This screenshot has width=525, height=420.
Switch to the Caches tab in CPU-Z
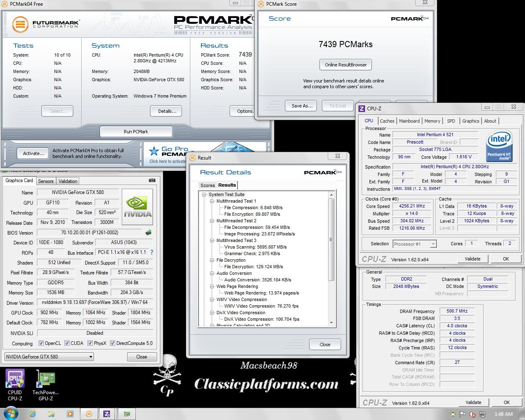point(387,121)
